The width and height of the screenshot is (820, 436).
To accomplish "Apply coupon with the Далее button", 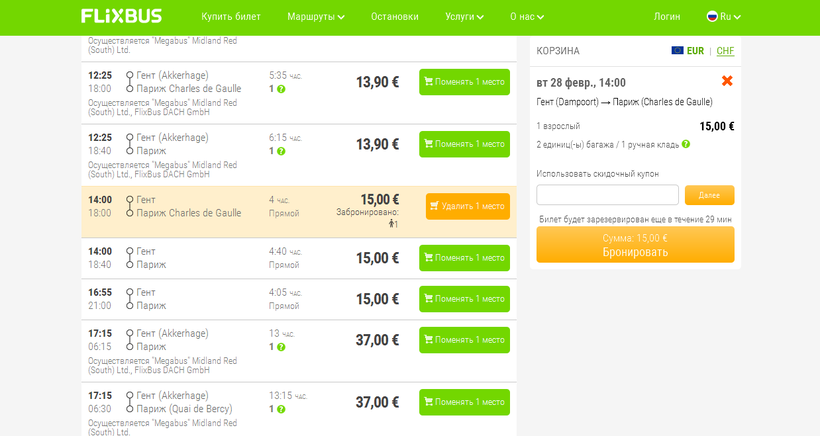I will click(x=709, y=195).
